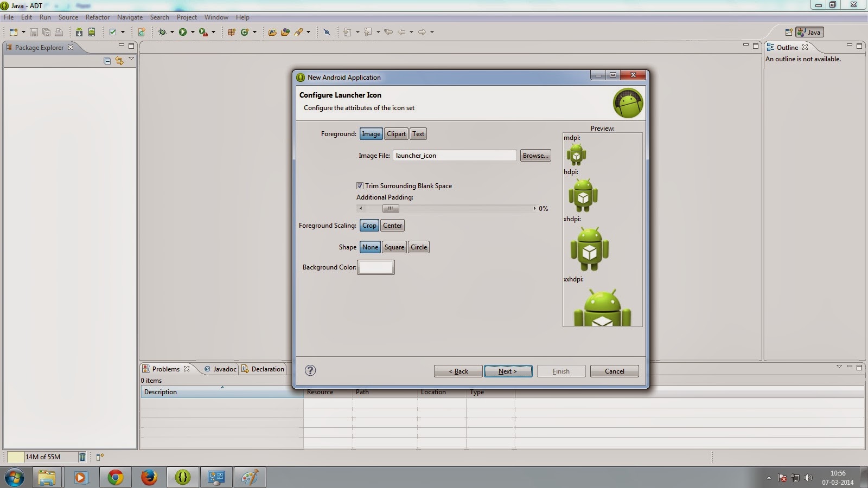Uncheck Trim Surrounding Blank Space
This screenshot has width=868, height=488.
point(360,186)
